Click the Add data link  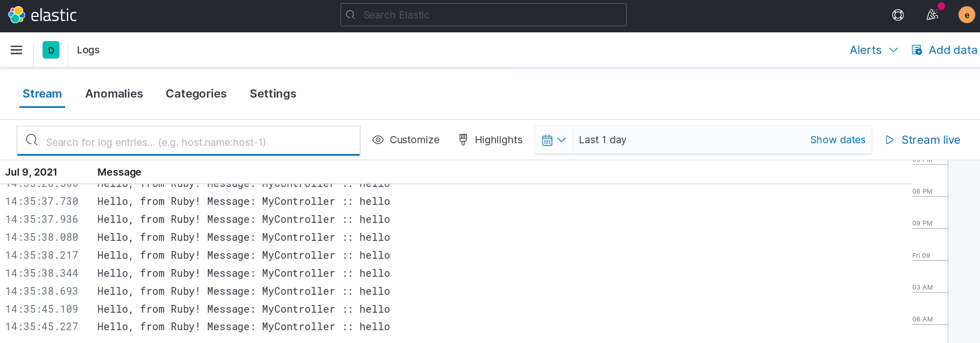click(x=944, y=50)
